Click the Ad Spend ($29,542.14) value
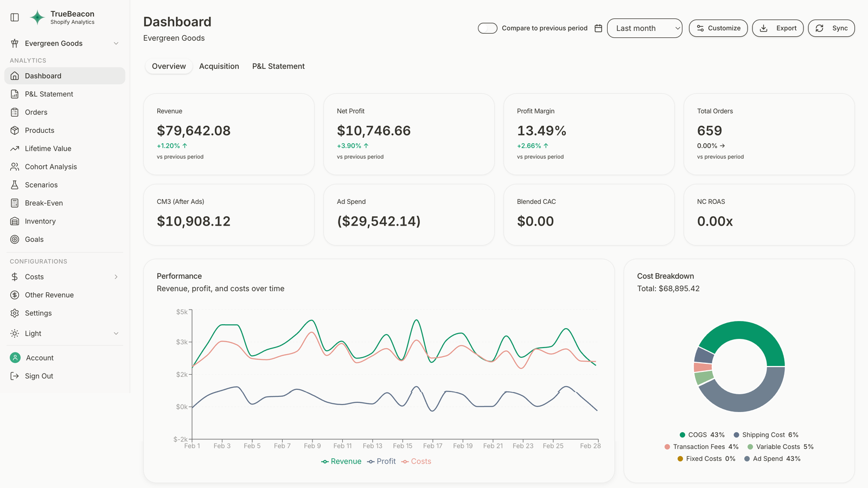 [x=379, y=221]
